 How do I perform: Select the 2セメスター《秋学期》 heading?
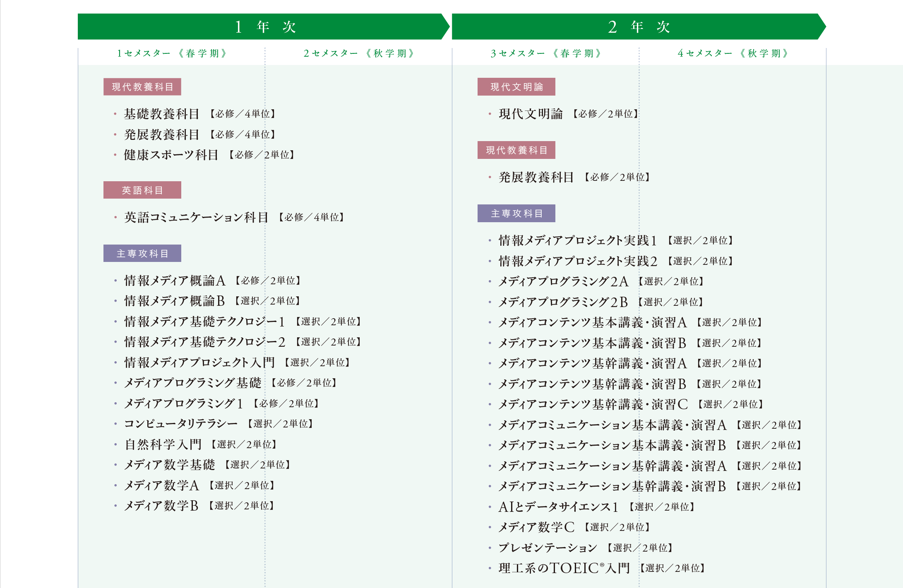click(x=359, y=53)
